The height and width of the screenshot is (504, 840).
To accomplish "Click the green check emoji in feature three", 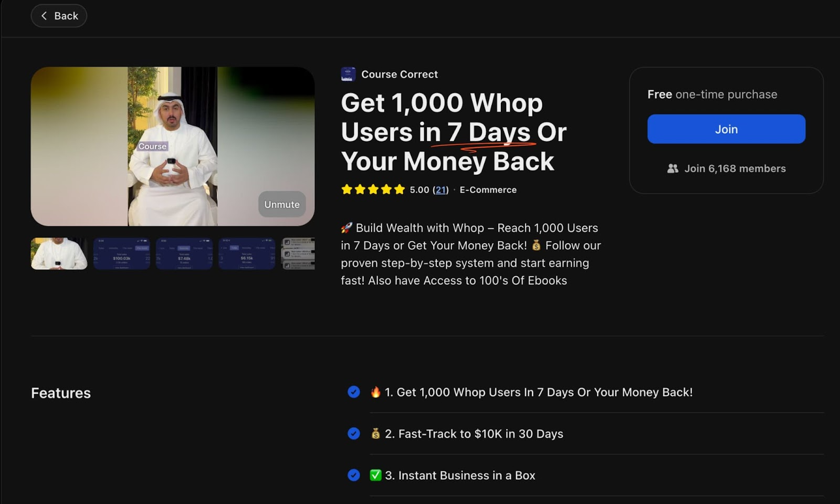I will click(375, 475).
